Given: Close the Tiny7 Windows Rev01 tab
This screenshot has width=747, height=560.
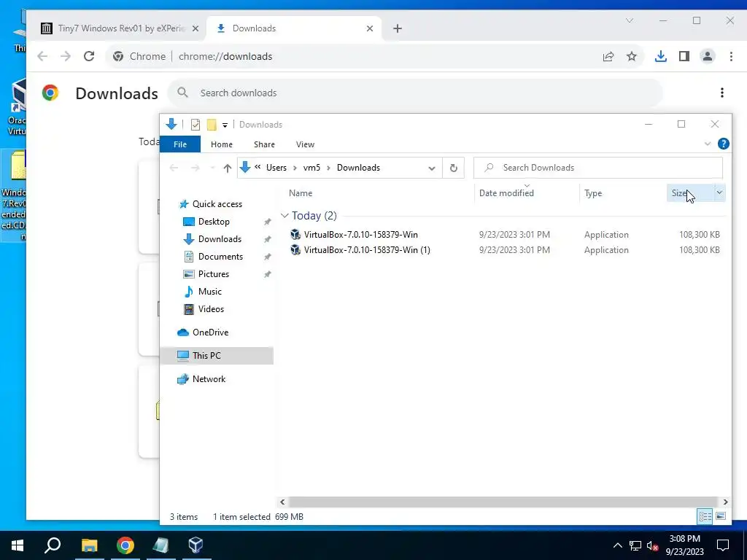Looking at the screenshot, I should click(196, 28).
